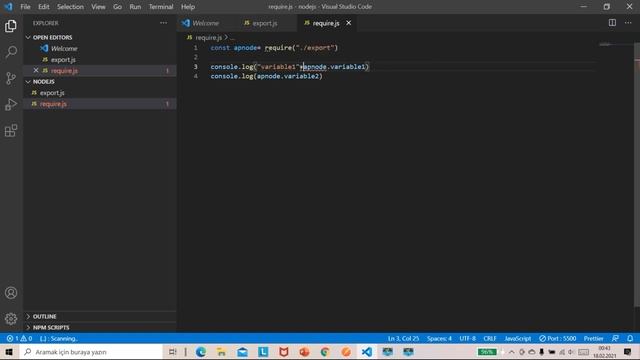Image resolution: width=640 pixels, height=360 pixels.
Task: Open the action center notification icon
Action: pos(628,352)
